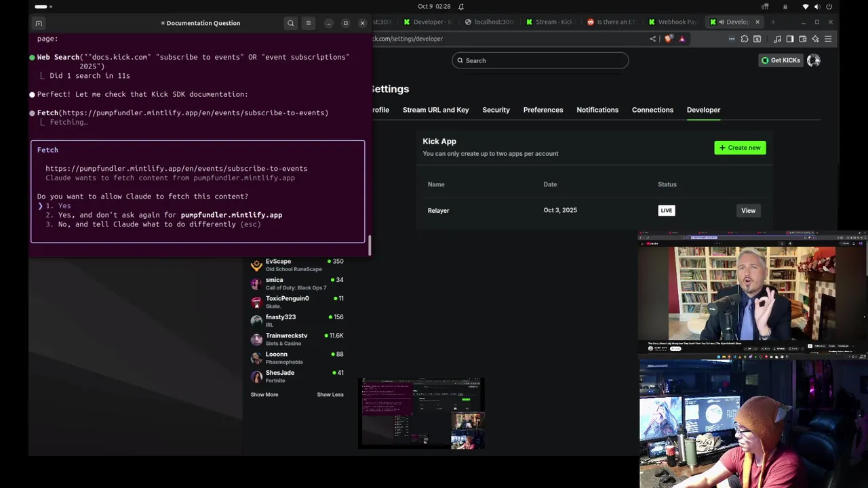Share page icon in browser address bar
Image resolution: width=868 pixels, height=488 pixels.
653,39
